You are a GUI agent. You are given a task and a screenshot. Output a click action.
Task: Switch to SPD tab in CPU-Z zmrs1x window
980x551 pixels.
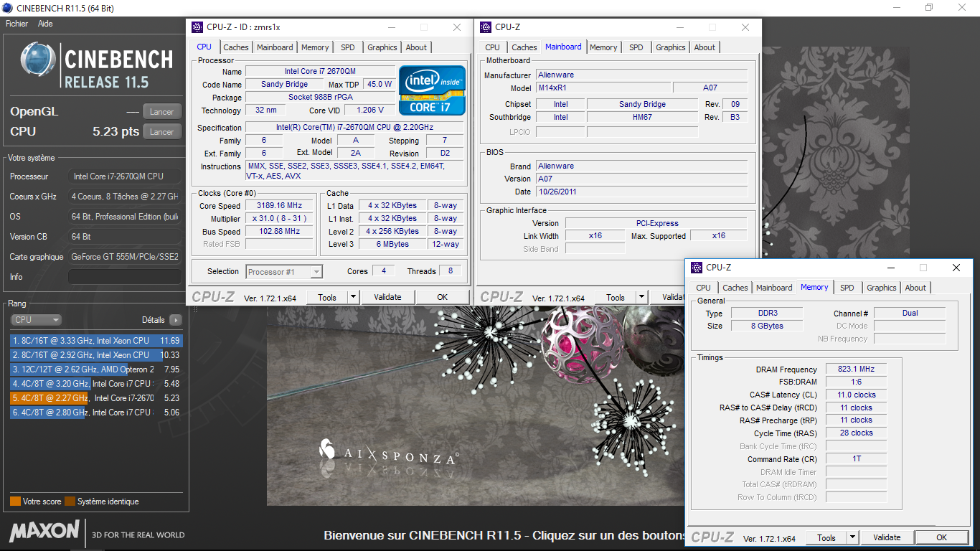tap(348, 47)
